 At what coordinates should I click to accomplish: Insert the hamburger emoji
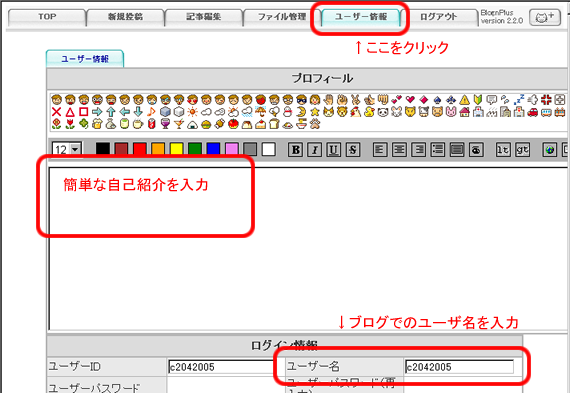click(x=206, y=124)
